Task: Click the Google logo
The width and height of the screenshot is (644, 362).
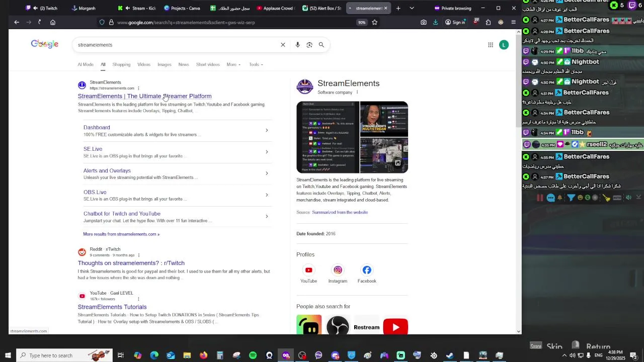Action: click(x=45, y=44)
